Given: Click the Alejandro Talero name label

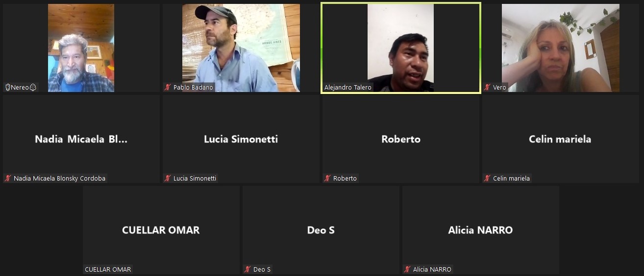Looking at the screenshot, I should (348, 88).
